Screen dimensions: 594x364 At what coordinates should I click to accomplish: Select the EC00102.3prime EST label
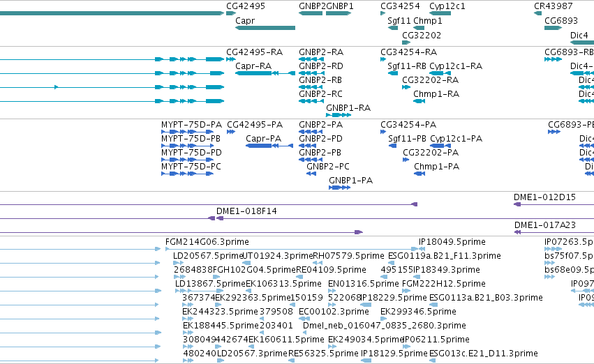pos(334,312)
